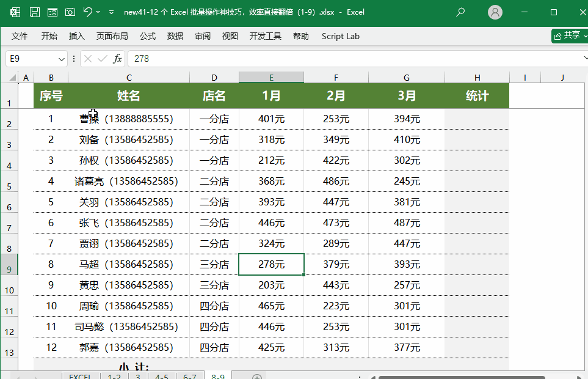Image resolution: width=588 pixels, height=379 pixels.
Task: Switch to the 开始 ribbon tab
Action: tap(49, 37)
